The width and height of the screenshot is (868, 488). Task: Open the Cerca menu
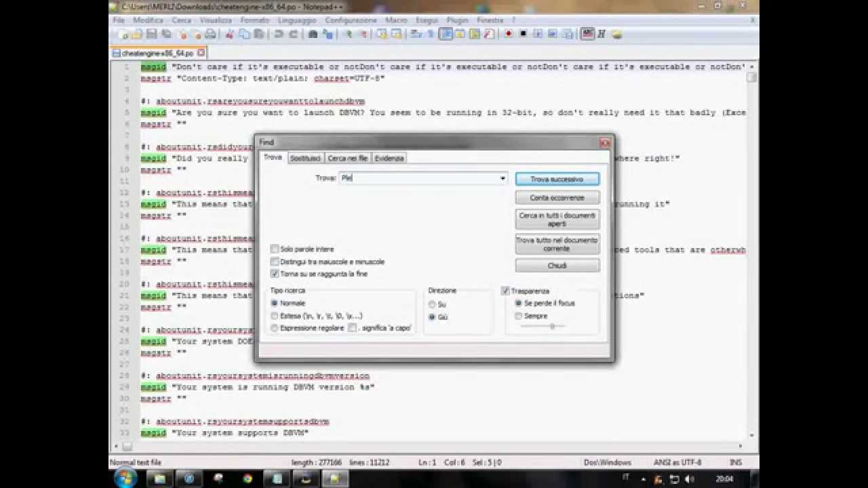[x=181, y=20]
